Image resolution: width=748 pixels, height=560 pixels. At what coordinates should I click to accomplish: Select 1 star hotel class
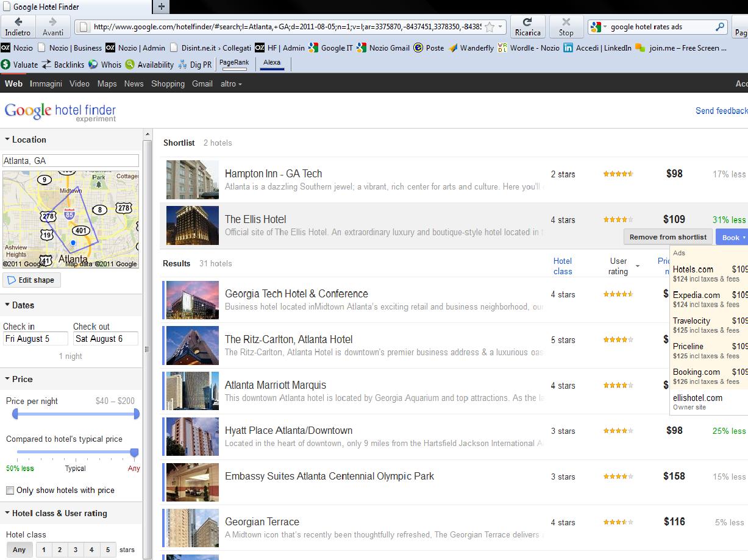(x=44, y=550)
